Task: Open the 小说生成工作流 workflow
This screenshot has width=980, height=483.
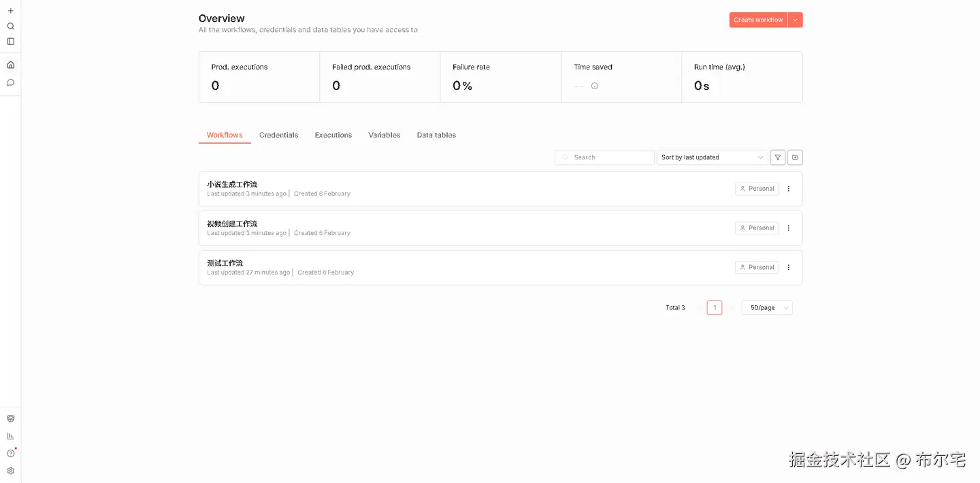Action: point(232,185)
